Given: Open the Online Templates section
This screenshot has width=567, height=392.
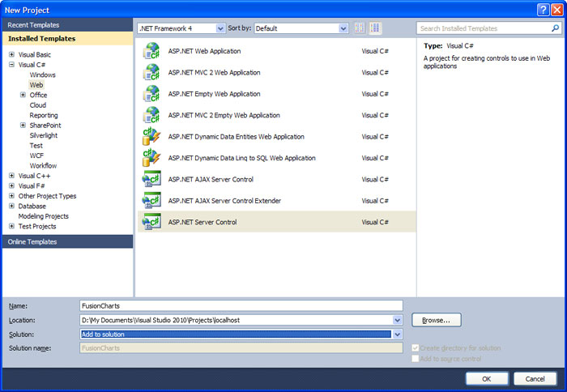Looking at the screenshot, I should pyautogui.click(x=67, y=241).
